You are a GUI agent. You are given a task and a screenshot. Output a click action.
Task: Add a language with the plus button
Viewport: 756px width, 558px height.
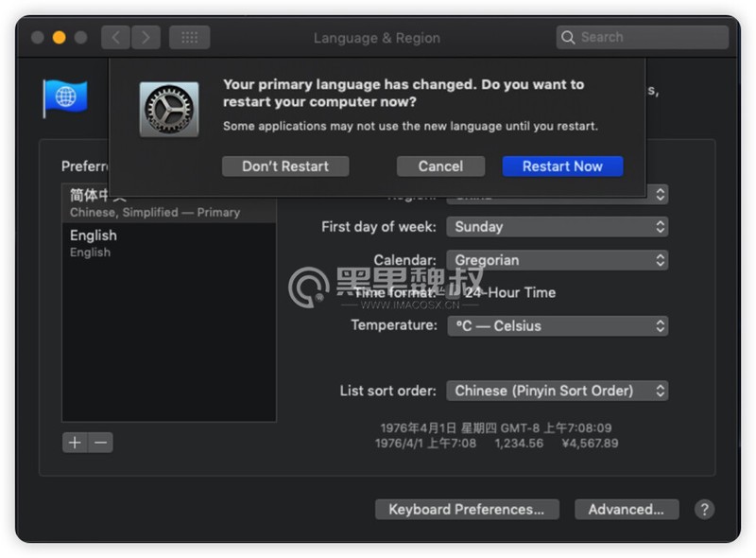pyautogui.click(x=75, y=443)
